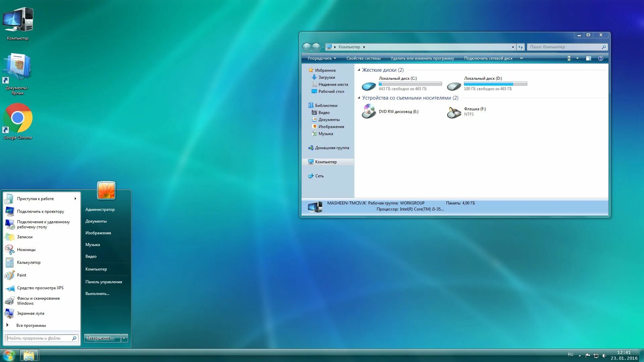The width and height of the screenshot is (644, 362).
Task: Show more toolbar commands chevron
Action: click(521, 58)
